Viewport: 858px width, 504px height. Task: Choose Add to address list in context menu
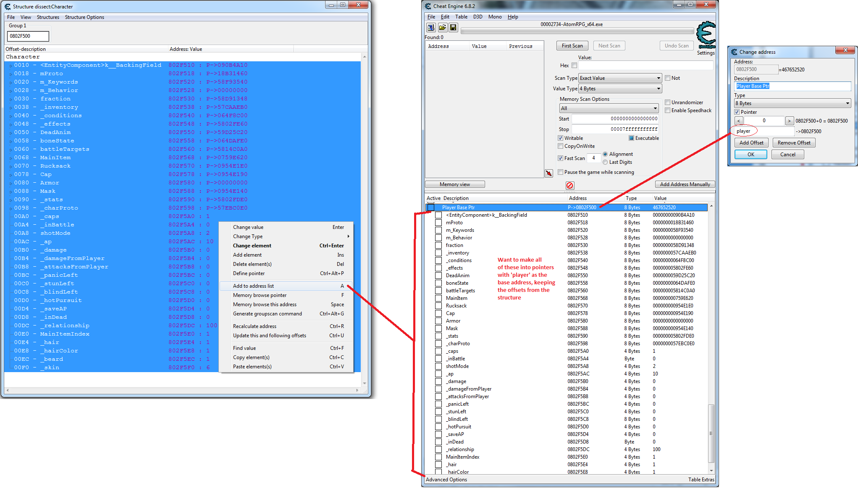(x=253, y=286)
